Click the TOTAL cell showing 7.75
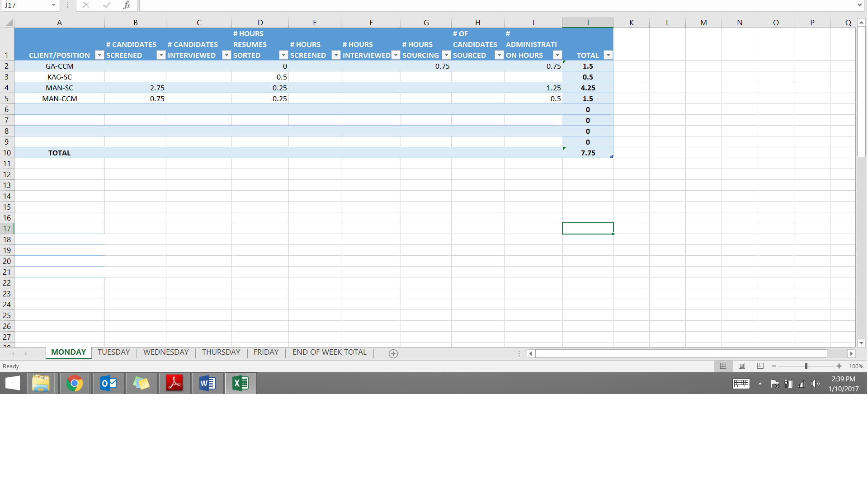Image resolution: width=868 pixels, height=488 pixels. pyautogui.click(x=588, y=153)
